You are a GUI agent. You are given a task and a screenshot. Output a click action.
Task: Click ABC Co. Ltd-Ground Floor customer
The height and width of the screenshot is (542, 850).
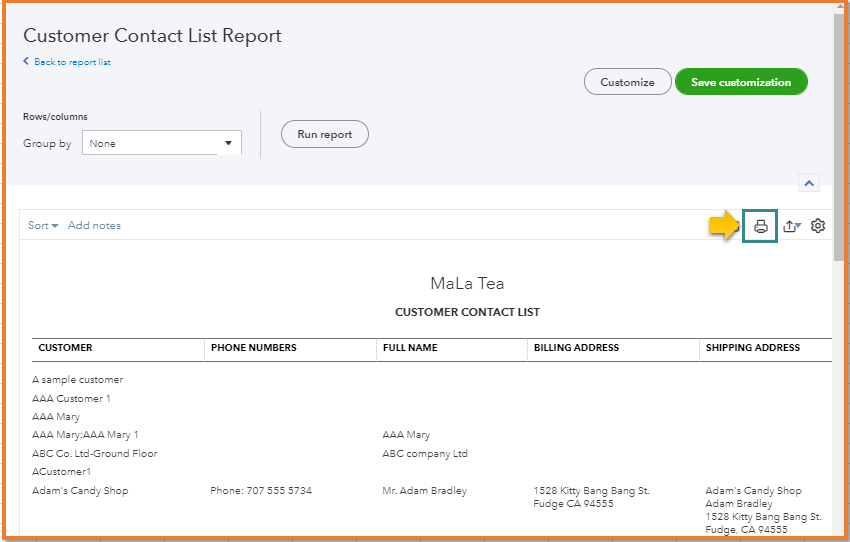[x=94, y=454]
